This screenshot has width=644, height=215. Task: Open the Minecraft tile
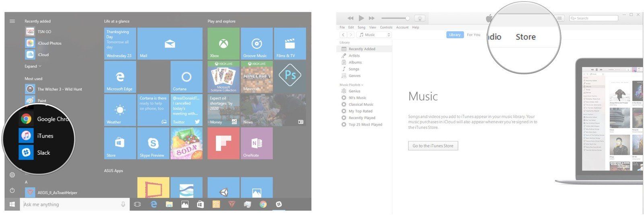[x=256, y=77]
